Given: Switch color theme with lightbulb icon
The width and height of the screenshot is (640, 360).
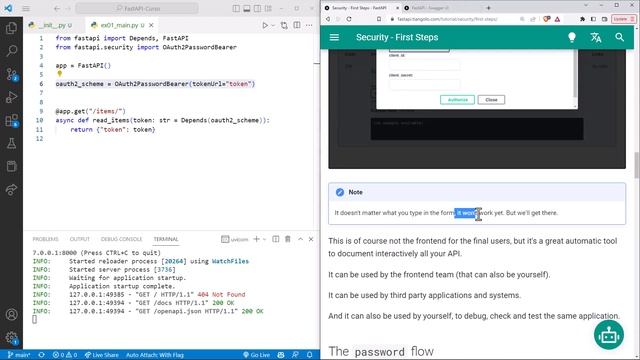Looking at the screenshot, I should (572, 37).
